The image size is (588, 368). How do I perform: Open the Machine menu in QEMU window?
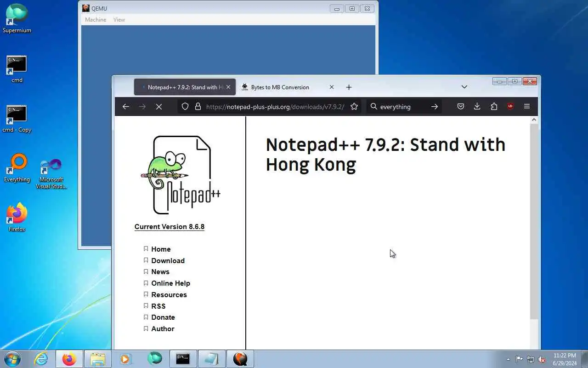96,20
